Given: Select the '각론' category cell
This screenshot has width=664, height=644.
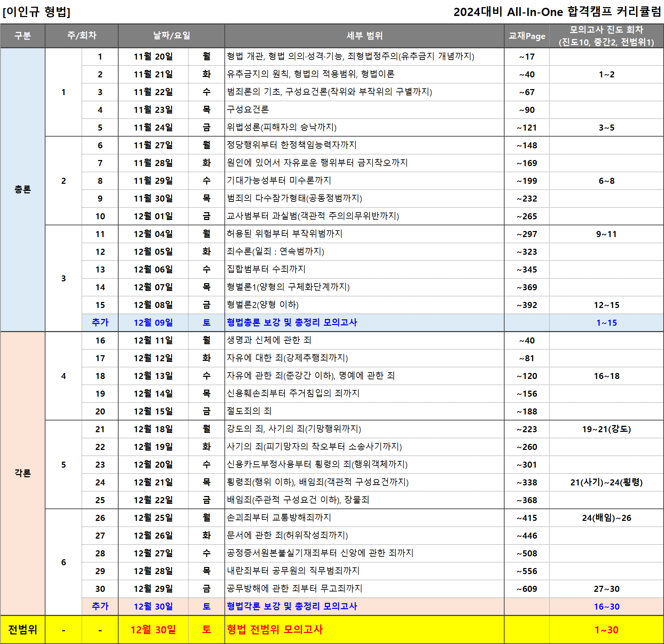Looking at the screenshot, I should (23, 473).
